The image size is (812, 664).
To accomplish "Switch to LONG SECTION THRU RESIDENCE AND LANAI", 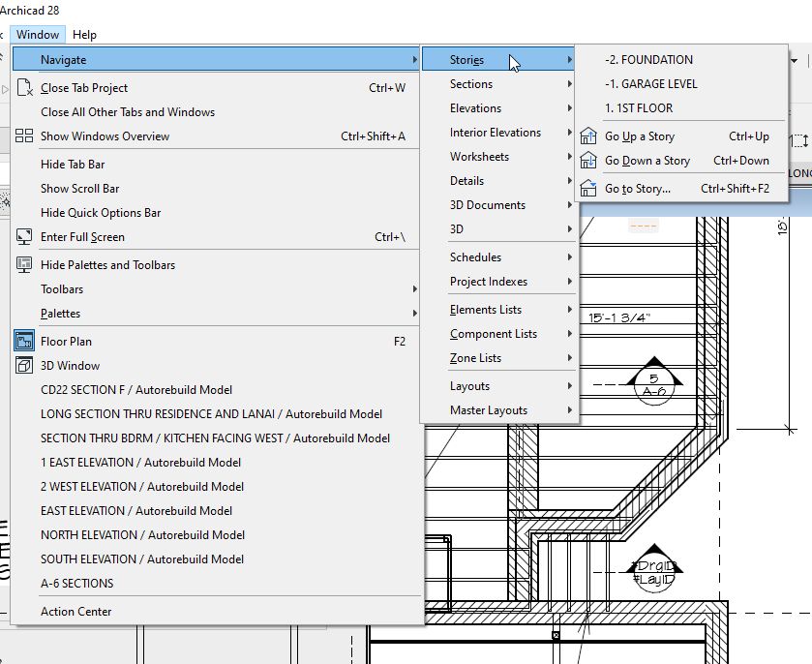I will click(x=216, y=414).
